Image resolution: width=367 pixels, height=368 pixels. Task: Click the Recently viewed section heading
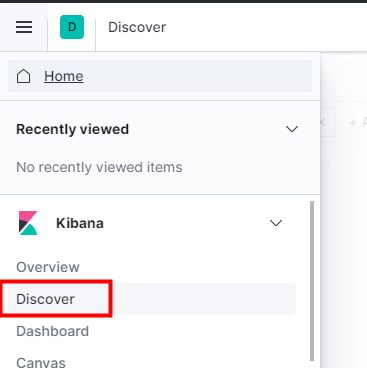pyautogui.click(x=72, y=129)
